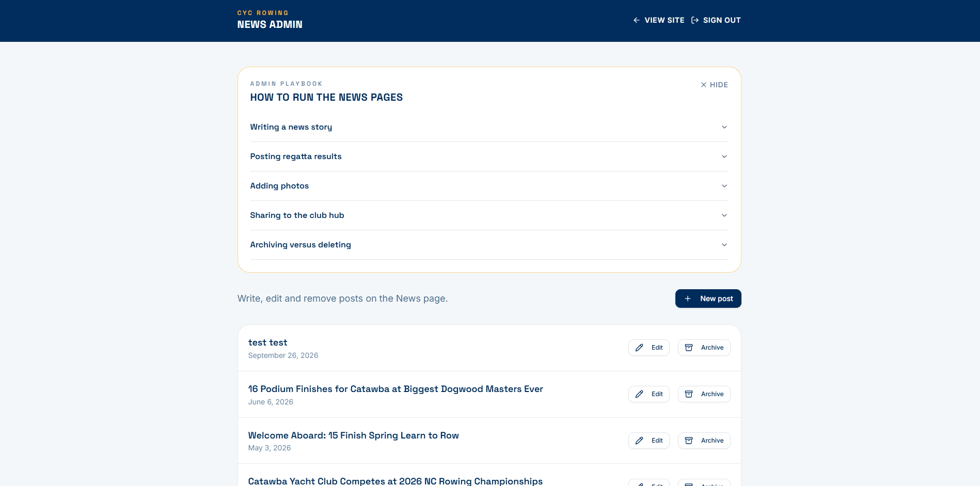Click "HOW TO RUN THE NEWS PAGES" heading
The height and width of the screenshot is (486, 980).
point(327,97)
